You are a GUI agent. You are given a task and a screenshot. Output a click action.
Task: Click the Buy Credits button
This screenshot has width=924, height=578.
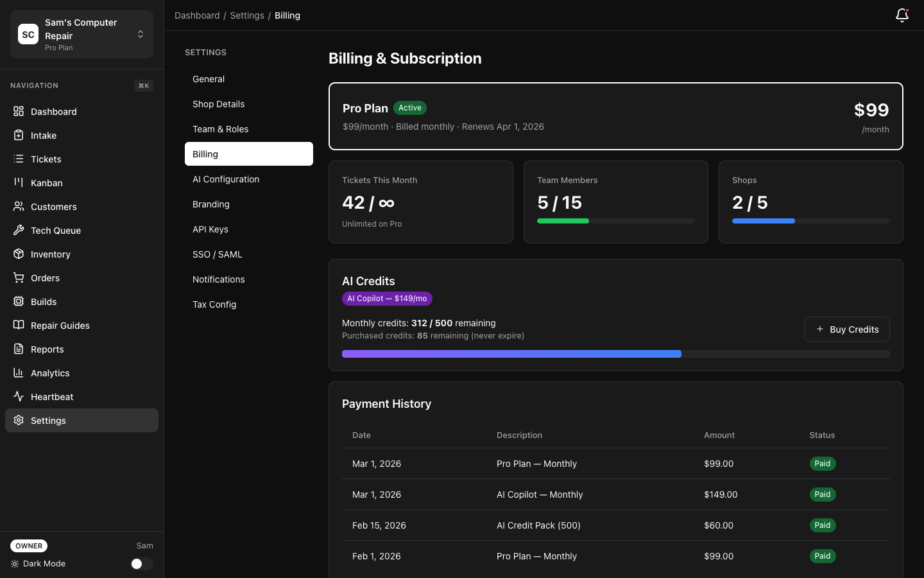(x=847, y=329)
